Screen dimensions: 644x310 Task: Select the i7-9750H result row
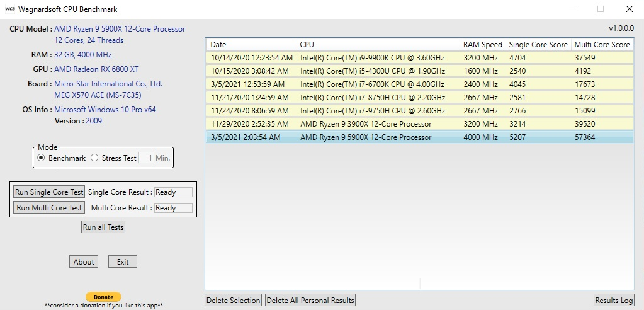(x=420, y=111)
